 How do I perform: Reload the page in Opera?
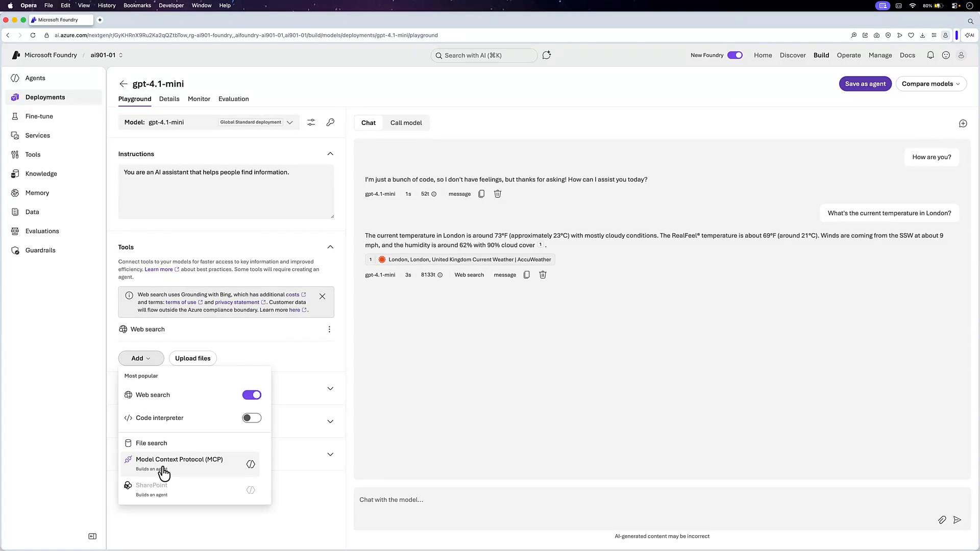pos(33,35)
